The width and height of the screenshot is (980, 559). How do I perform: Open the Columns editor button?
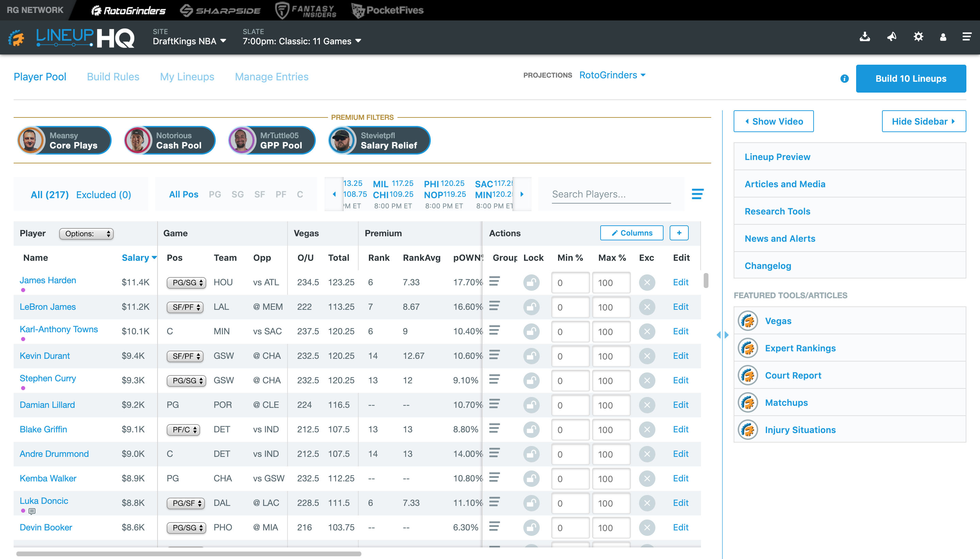tap(632, 233)
